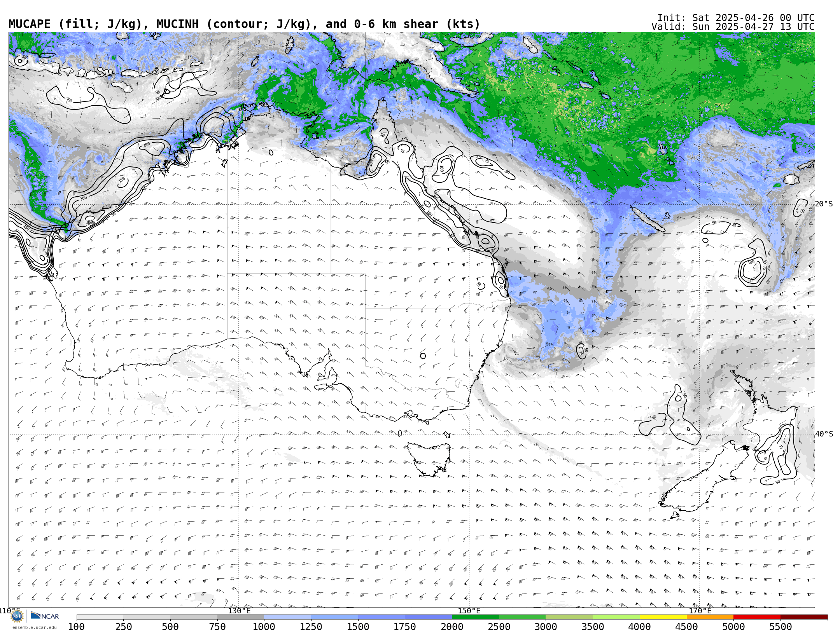Click the NCAR logo
The image size is (840, 632).
pos(45,616)
